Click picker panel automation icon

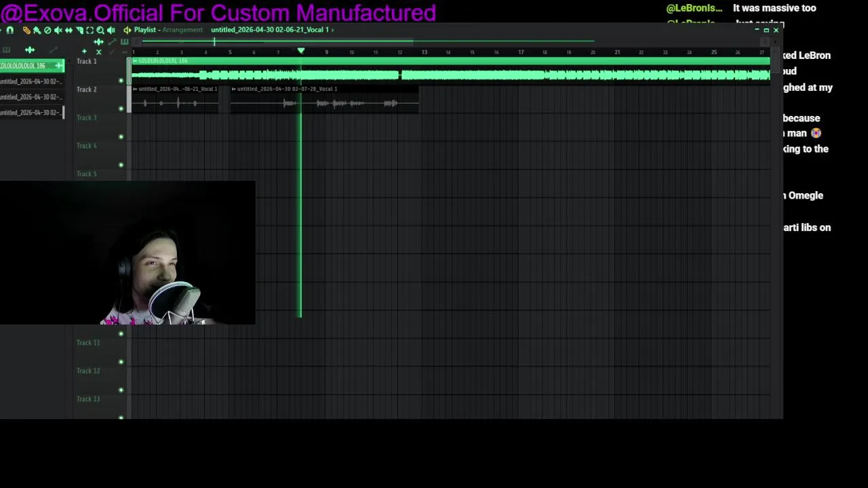[x=54, y=50]
